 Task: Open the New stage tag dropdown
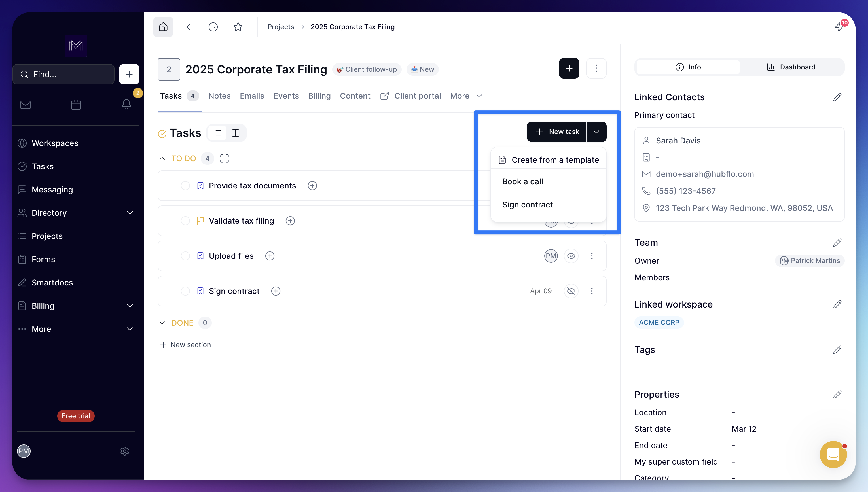pyautogui.click(x=422, y=69)
